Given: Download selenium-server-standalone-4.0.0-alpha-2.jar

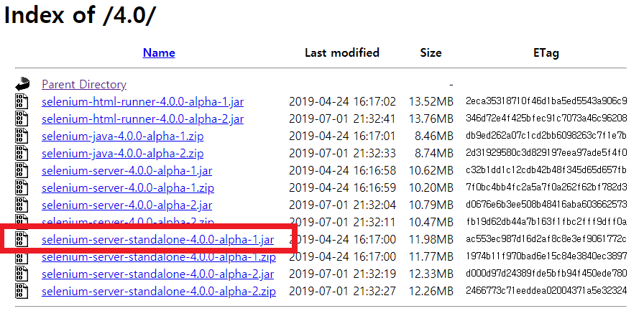Looking at the screenshot, I should coord(157,274).
